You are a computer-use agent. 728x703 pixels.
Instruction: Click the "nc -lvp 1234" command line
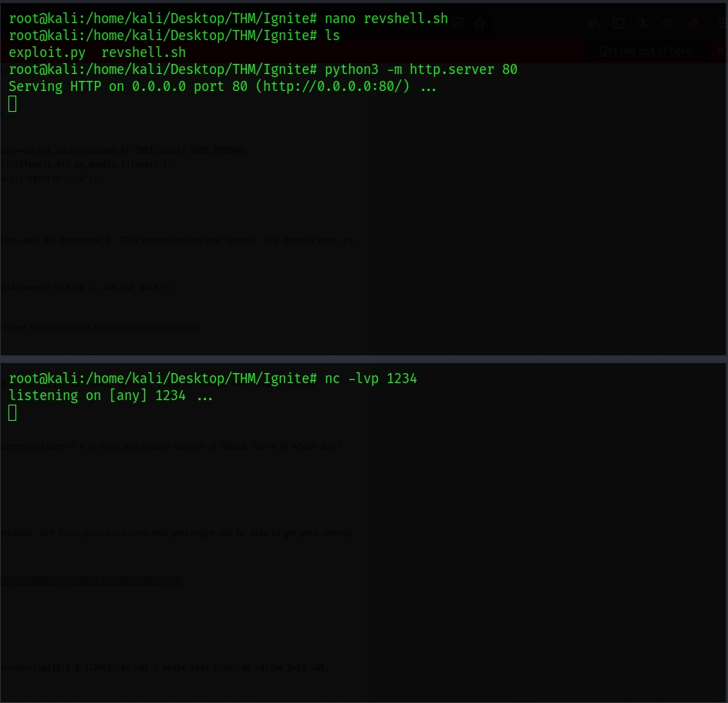pos(371,378)
